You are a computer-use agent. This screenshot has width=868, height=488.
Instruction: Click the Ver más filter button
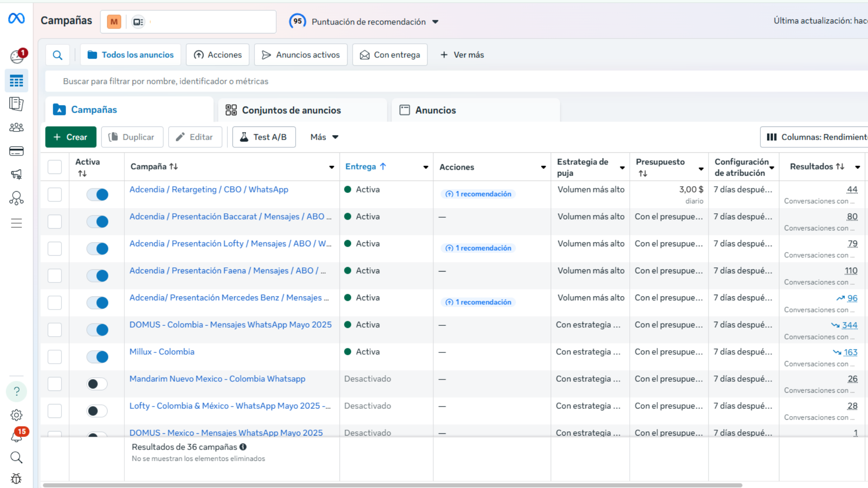pyautogui.click(x=462, y=55)
